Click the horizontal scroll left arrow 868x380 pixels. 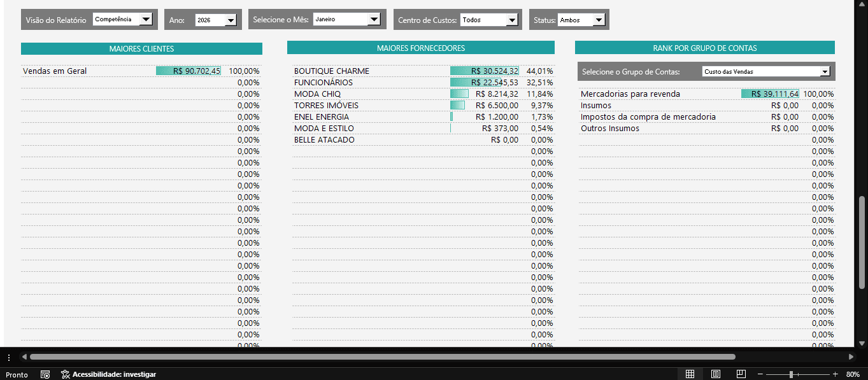(x=24, y=357)
